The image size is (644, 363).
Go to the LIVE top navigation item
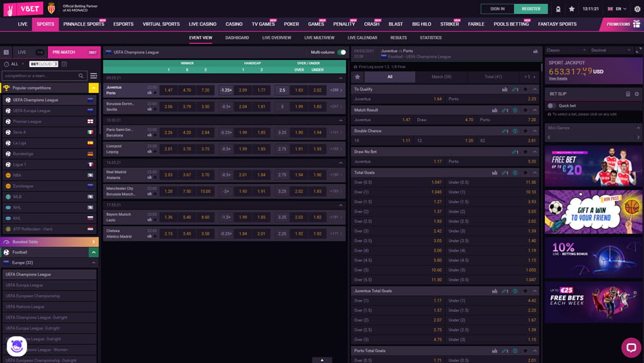click(x=23, y=25)
